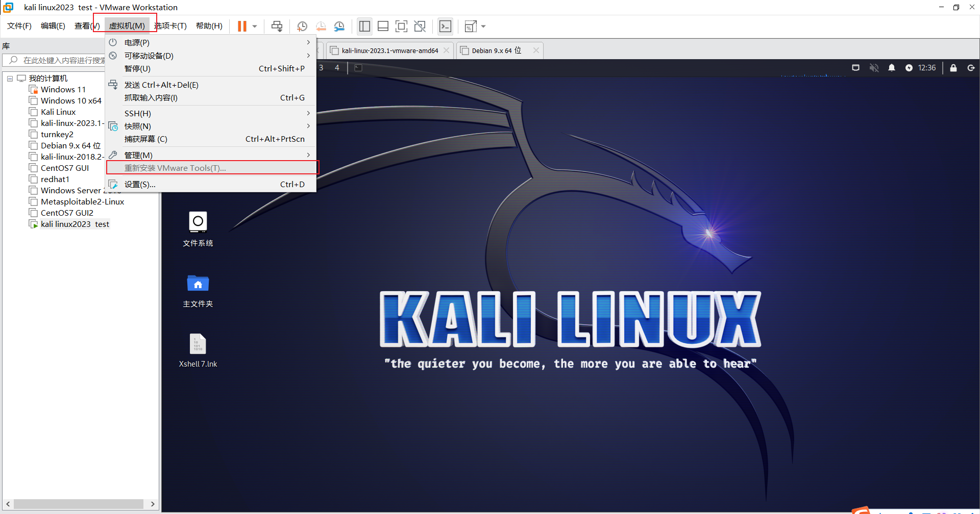Toggle the console view toolbar icon
This screenshot has height=514, width=980.
pyautogui.click(x=446, y=26)
